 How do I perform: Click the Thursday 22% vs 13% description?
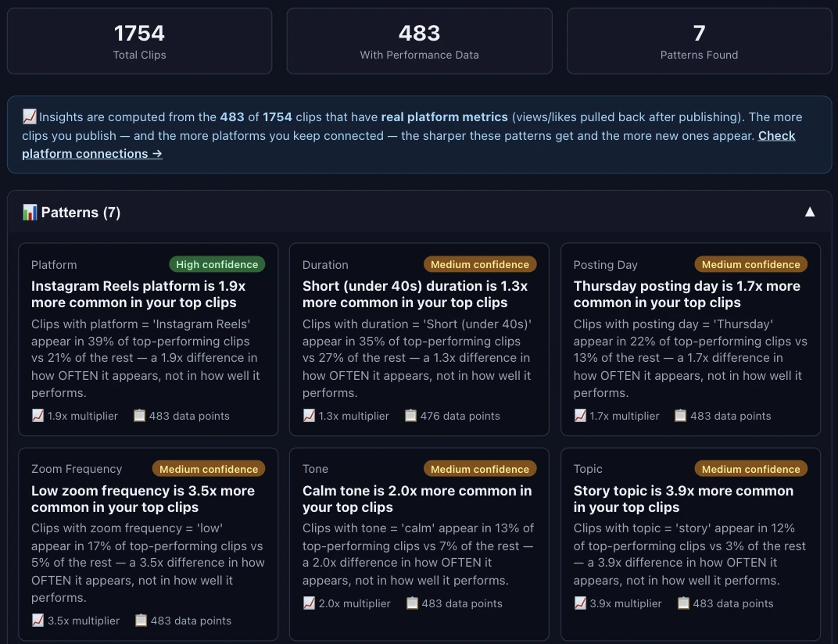coord(690,358)
